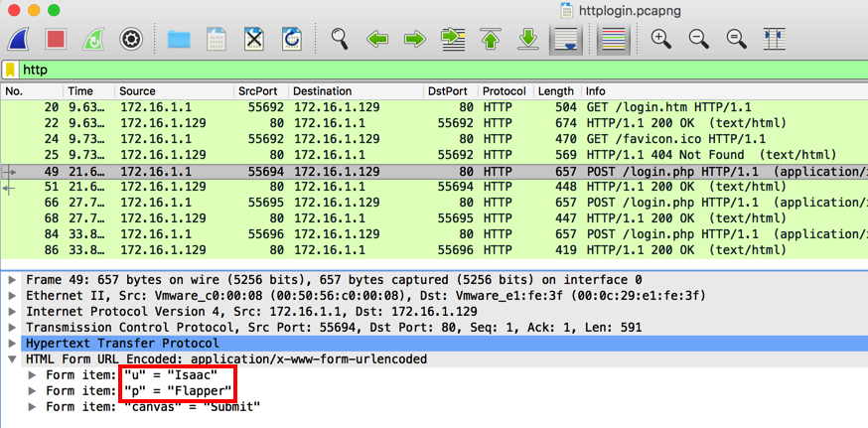868x428 pixels.
Task: Reset text to normal size
Action: pos(736,38)
